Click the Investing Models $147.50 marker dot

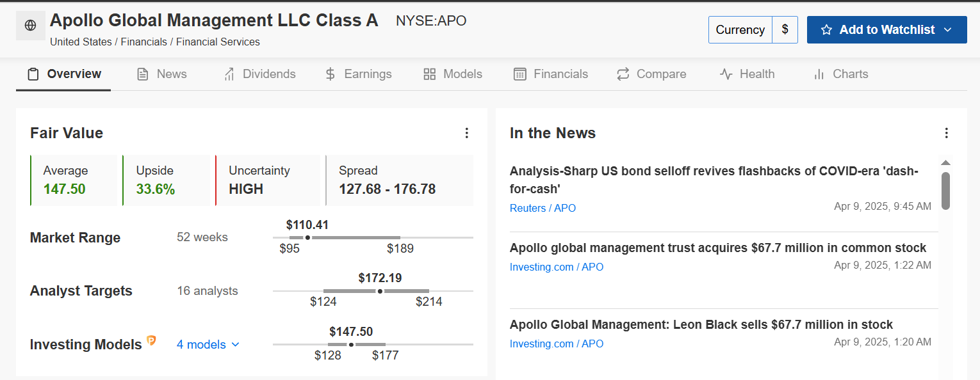(x=351, y=345)
